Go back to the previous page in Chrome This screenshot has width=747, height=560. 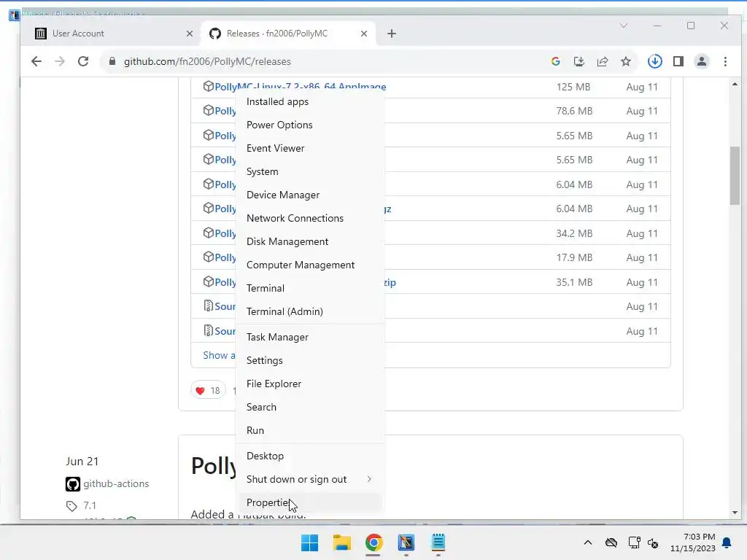pyautogui.click(x=36, y=61)
